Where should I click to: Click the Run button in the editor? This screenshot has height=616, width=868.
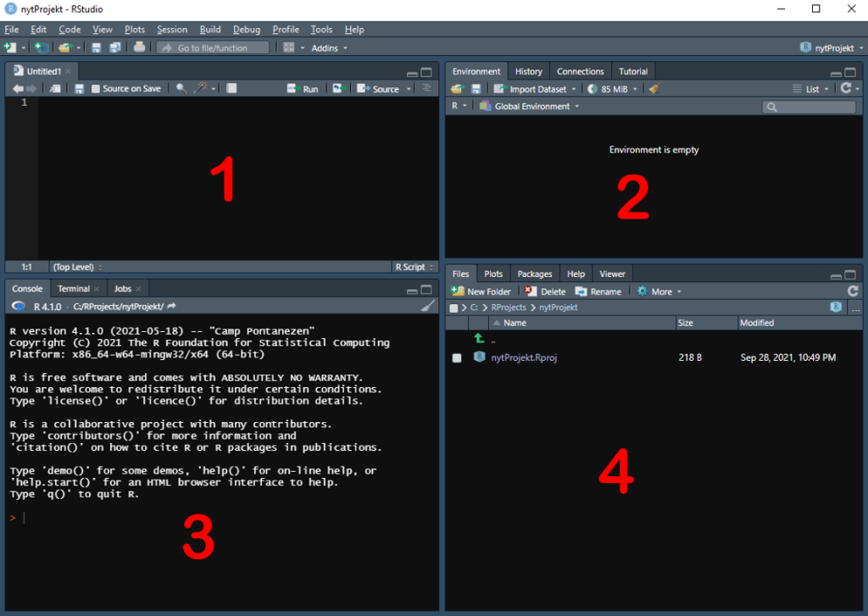coord(303,89)
